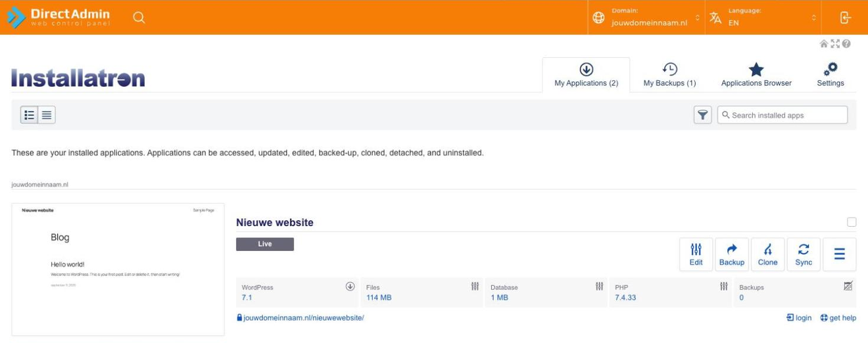The image size is (868, 343).
Task: Click PHP version 7.4.33
Action: 625,298
